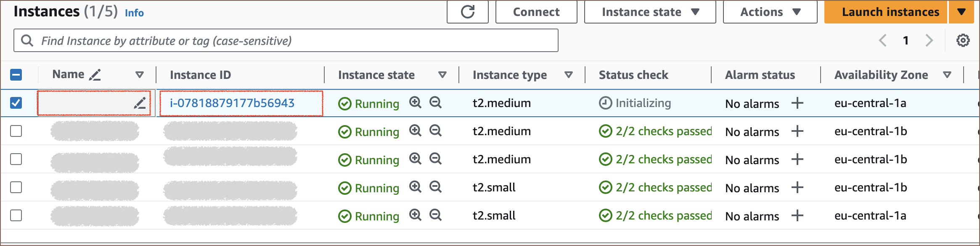980x246 pixels.
Task: Sort by Instance type column header arrow
Action: (x=568, y=75)
